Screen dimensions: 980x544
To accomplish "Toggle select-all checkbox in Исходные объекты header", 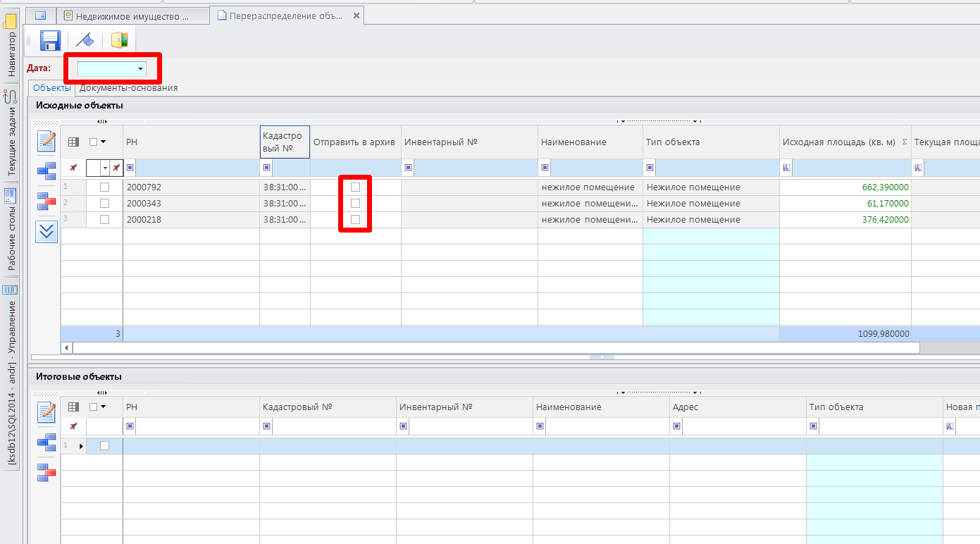I will (x=94, y=142).
